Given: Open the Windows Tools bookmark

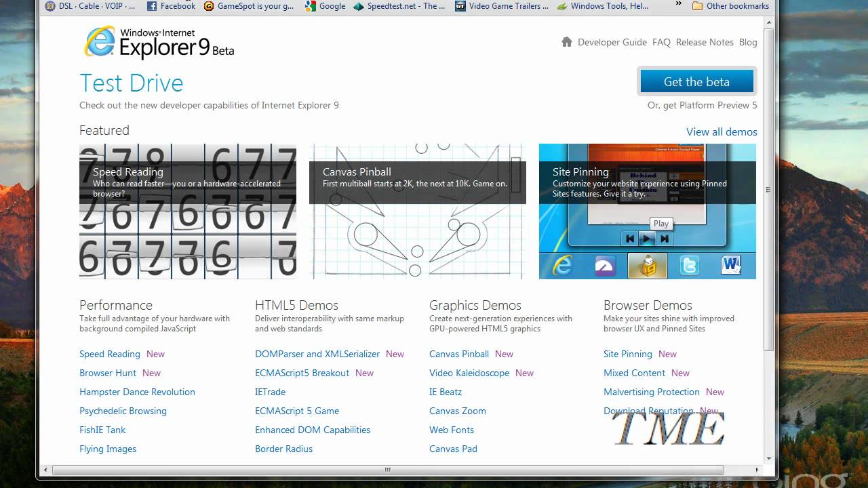Looking at the screenshot, I should click(602, 6).
